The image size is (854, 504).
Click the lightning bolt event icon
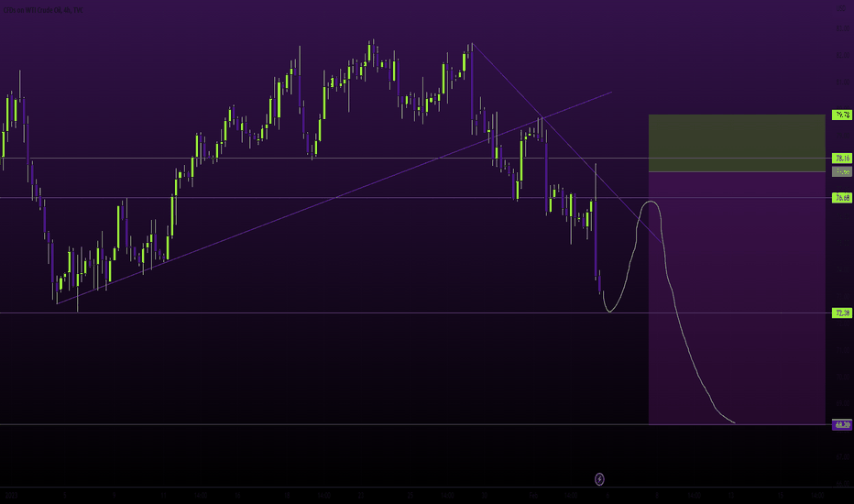click(599, 479)
